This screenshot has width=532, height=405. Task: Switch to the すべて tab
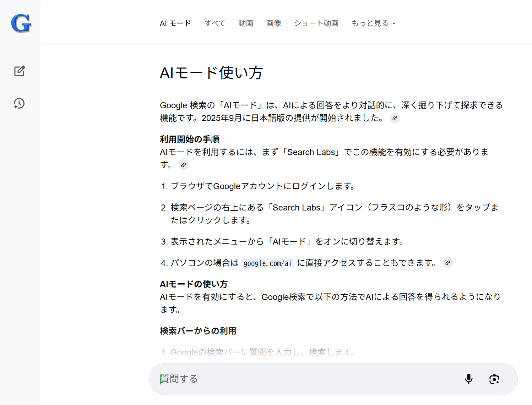click(x=215, y=23)
